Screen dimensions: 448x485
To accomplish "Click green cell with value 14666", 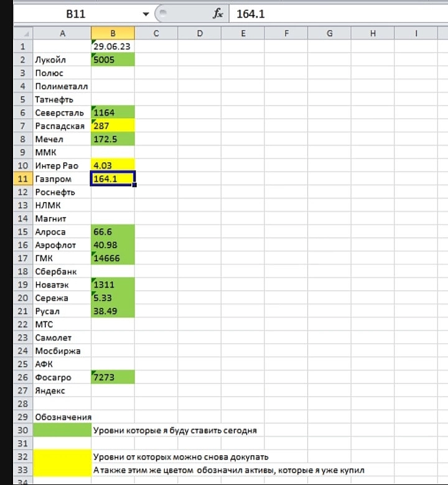I will click(x=113, y=258).
